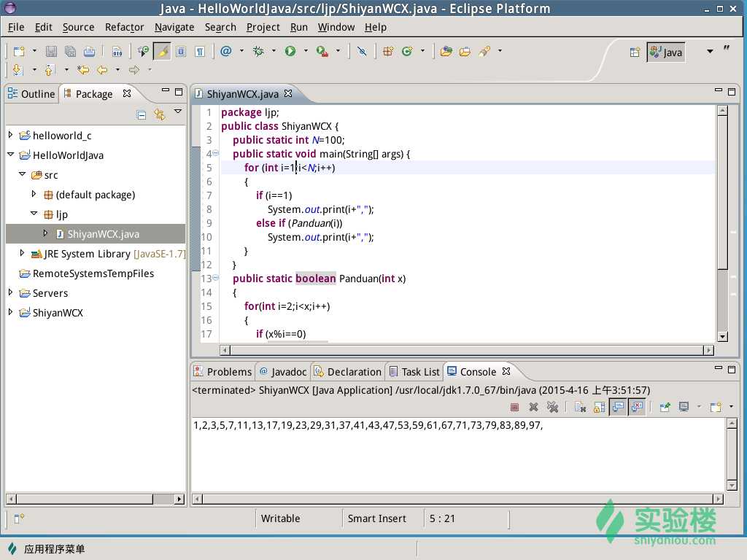Open the Run dropdown arrow

[306, 50]
